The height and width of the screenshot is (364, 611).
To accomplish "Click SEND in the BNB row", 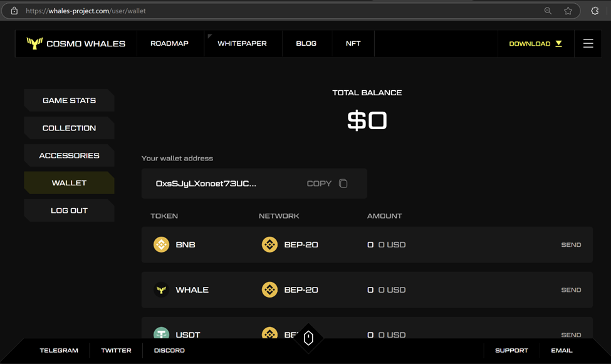I will point(571,245).
